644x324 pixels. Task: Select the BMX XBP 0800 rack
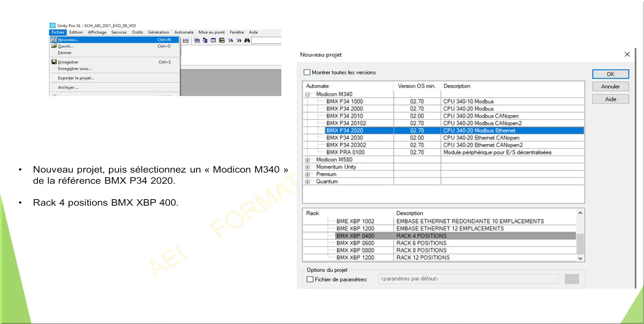(439, 250)
